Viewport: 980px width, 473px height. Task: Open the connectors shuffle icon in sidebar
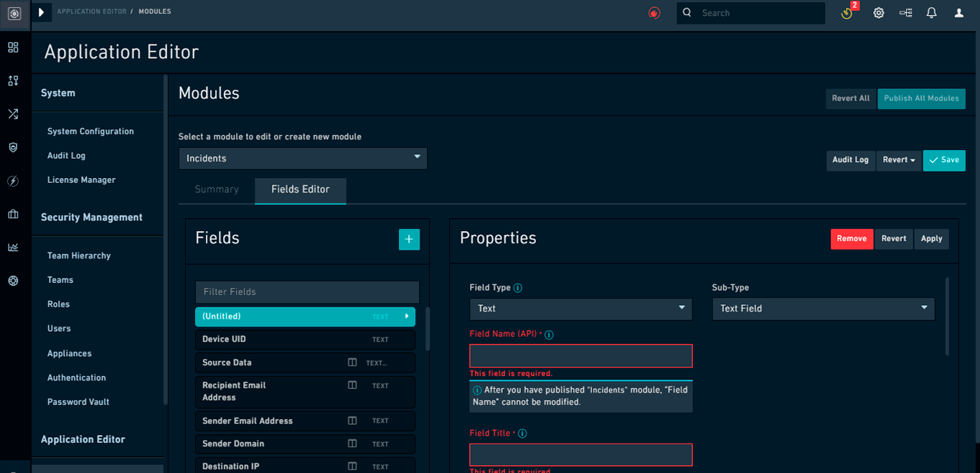13,113
